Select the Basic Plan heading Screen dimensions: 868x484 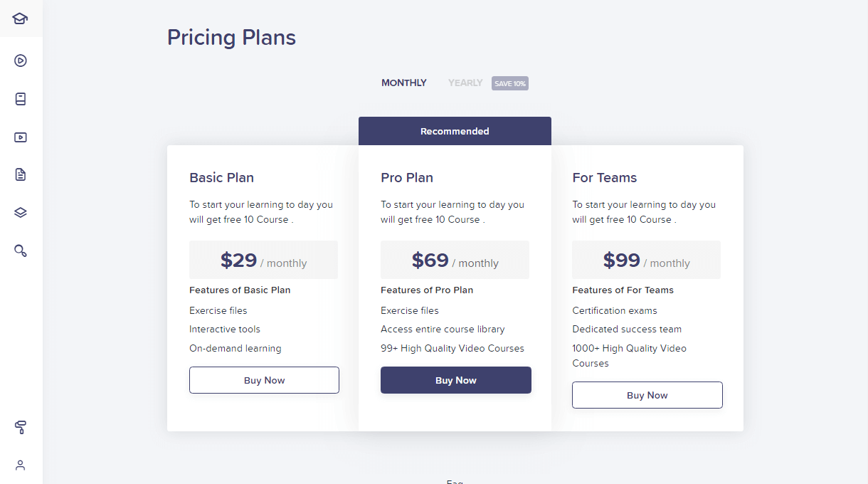click(x=221, y=178)
